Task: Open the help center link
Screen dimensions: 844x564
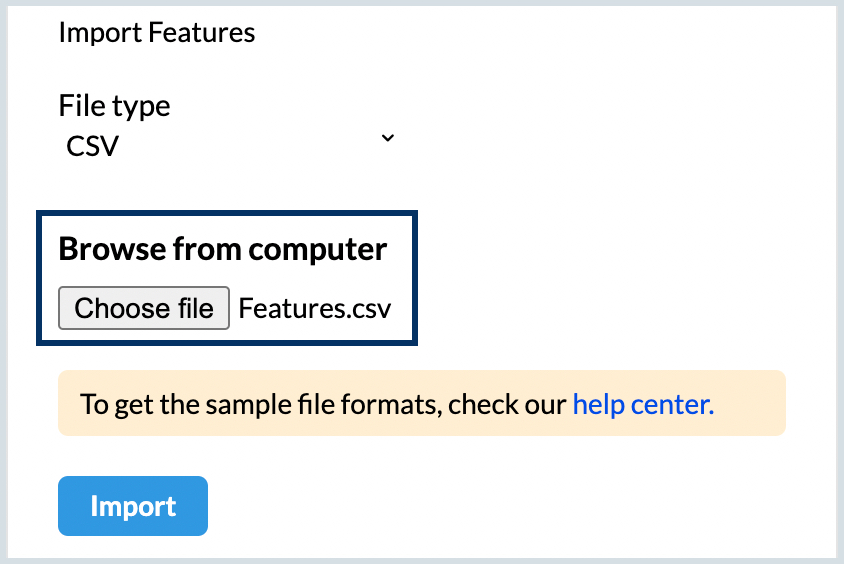Action: click(x=643, y=405)
